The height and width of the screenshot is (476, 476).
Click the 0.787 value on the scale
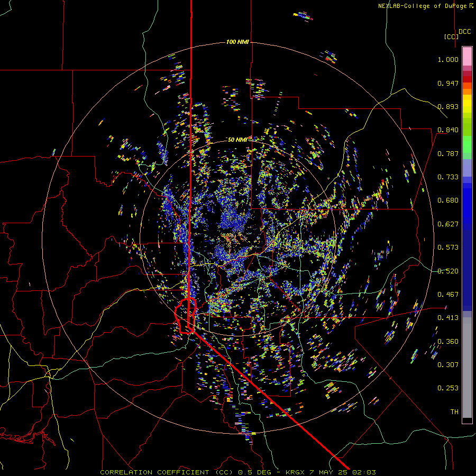click(448, 153)
